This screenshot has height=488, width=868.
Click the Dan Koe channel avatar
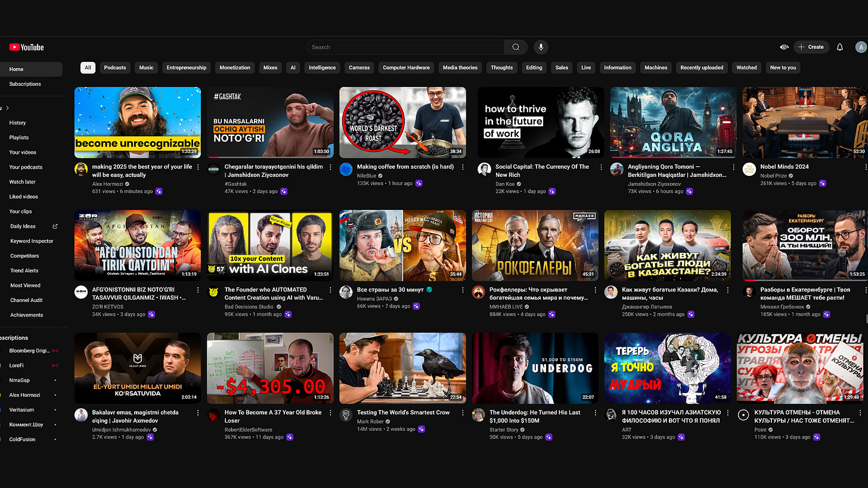[485, 169]
